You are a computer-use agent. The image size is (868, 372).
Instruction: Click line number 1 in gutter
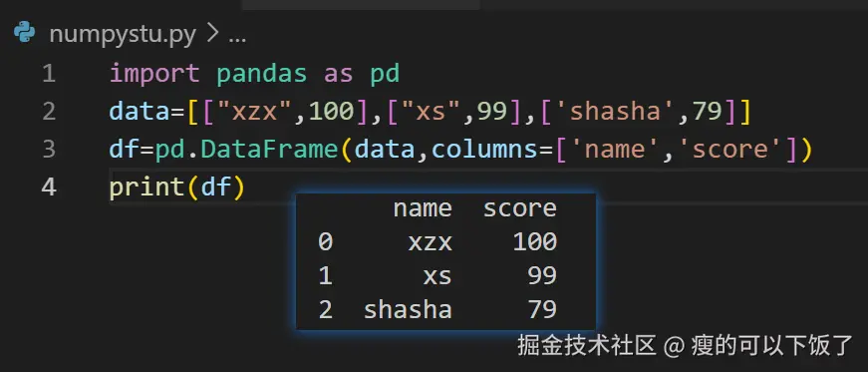(x=49, y=74)
